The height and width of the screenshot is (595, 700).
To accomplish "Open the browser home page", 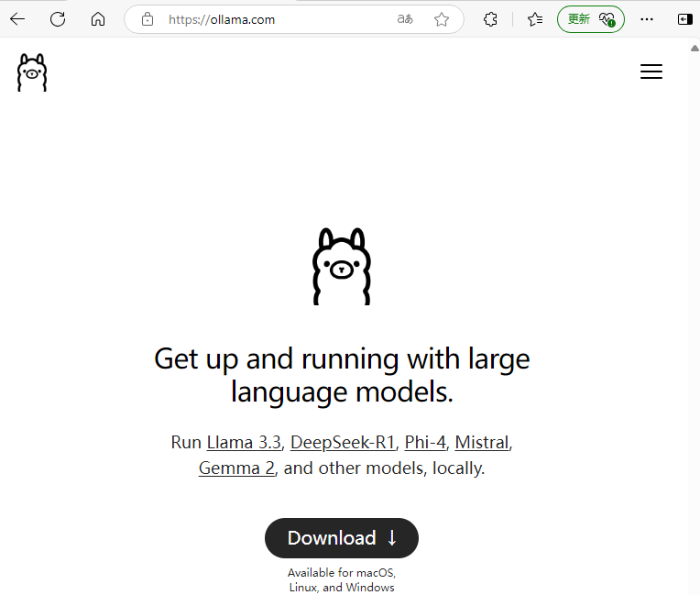I will pos(98,19).
